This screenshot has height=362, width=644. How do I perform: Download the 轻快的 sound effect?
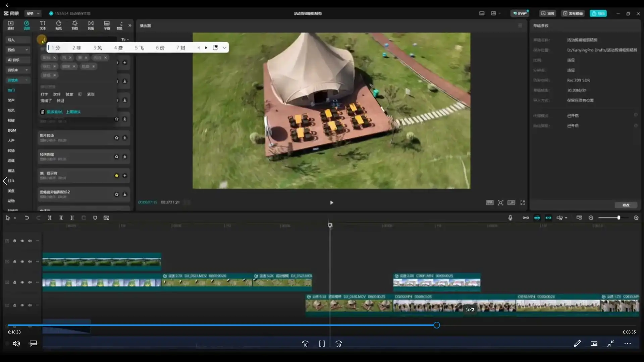point(125,157)
